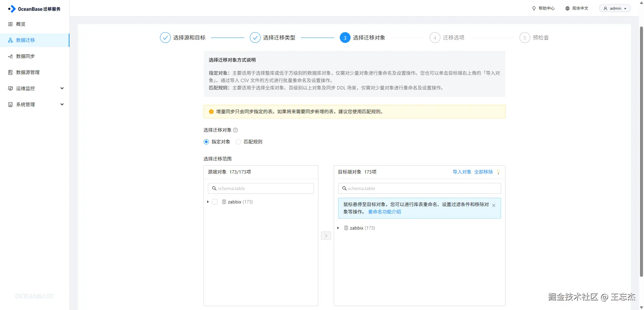Image resolution: width=644 pixels, height=310 pixels.
Task: Click the 选择迁移类型 step label
Action: (279, 38)
